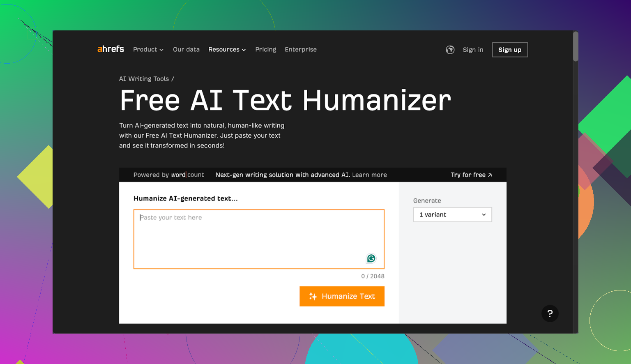Click the Grammarly icon in the text box
631x364 pixels.
[x=371, y=258]
